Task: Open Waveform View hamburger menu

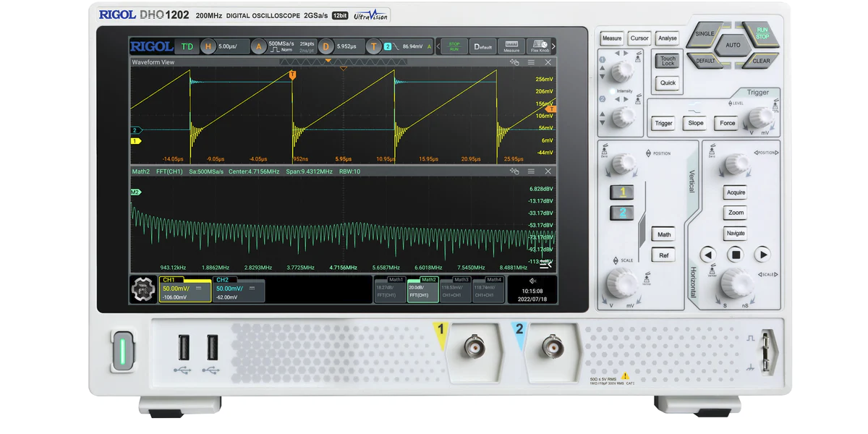Action: (531, 63)
